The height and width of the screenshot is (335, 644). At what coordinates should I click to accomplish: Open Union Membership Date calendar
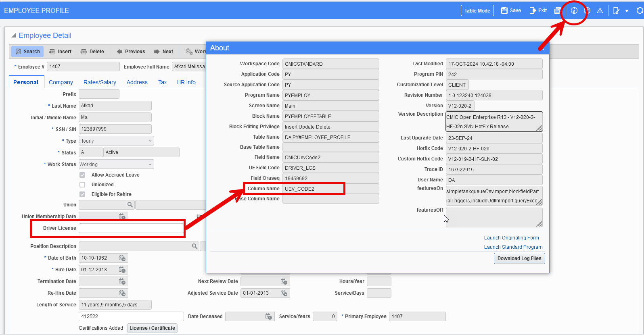(122, 216)
